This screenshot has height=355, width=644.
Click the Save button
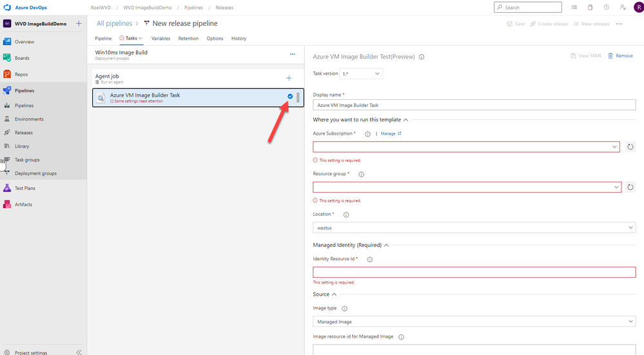[516, 24]
